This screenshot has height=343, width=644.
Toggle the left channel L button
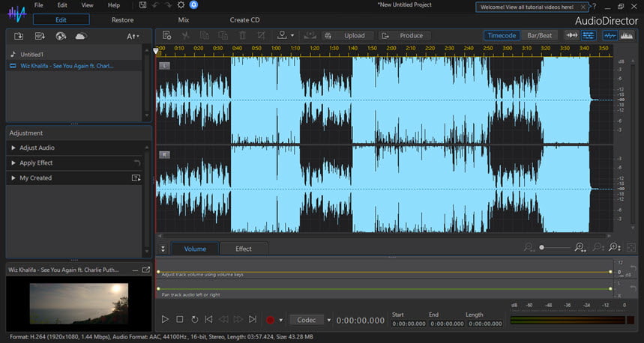(164, 66)
